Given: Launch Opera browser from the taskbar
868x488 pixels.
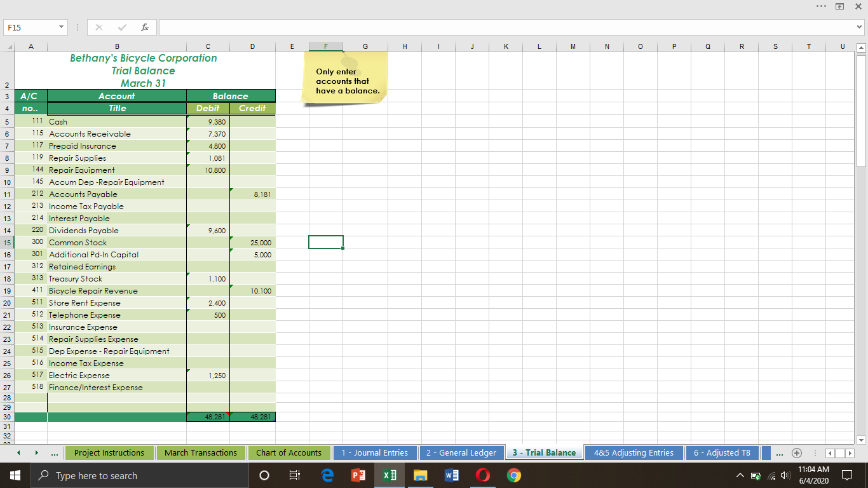Looking at the screenshot, I should click(483, 475).
